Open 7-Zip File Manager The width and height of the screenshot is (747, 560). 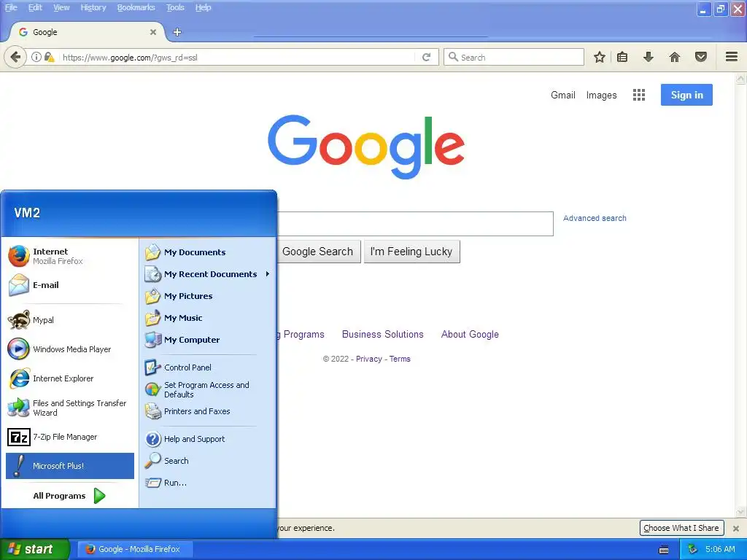tap(69, 437)
